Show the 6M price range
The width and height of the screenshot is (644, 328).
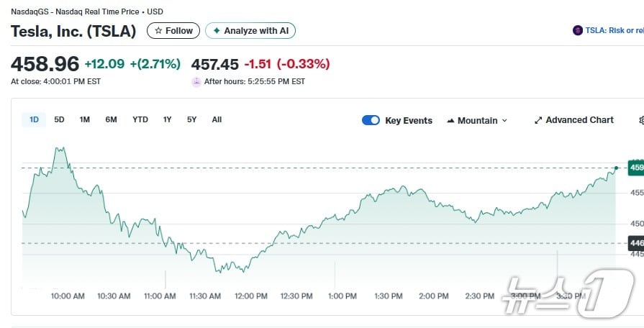111,120
